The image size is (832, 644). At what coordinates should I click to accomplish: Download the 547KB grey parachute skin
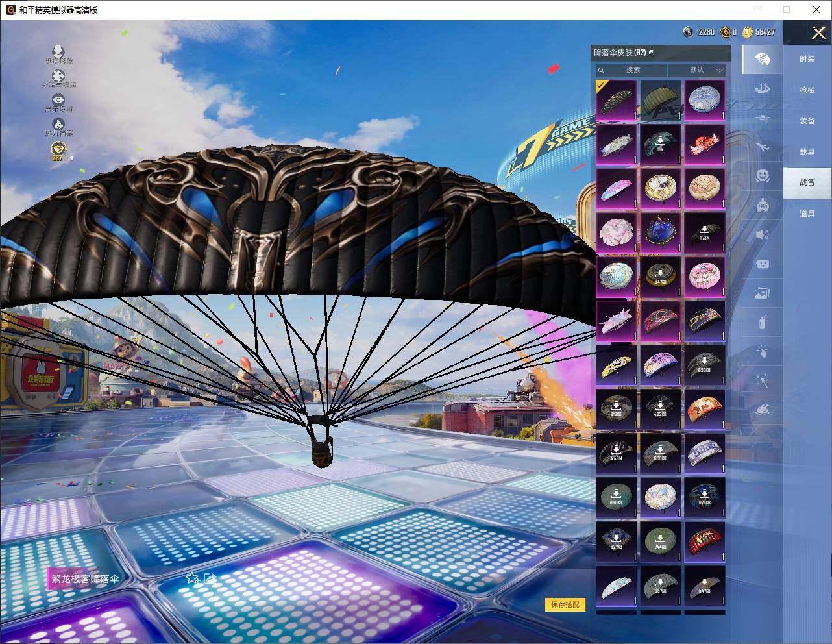coord(705,586)
